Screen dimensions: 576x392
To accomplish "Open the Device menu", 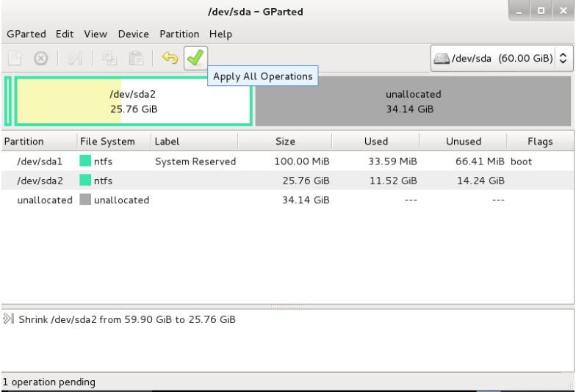I will pos(134,34).
